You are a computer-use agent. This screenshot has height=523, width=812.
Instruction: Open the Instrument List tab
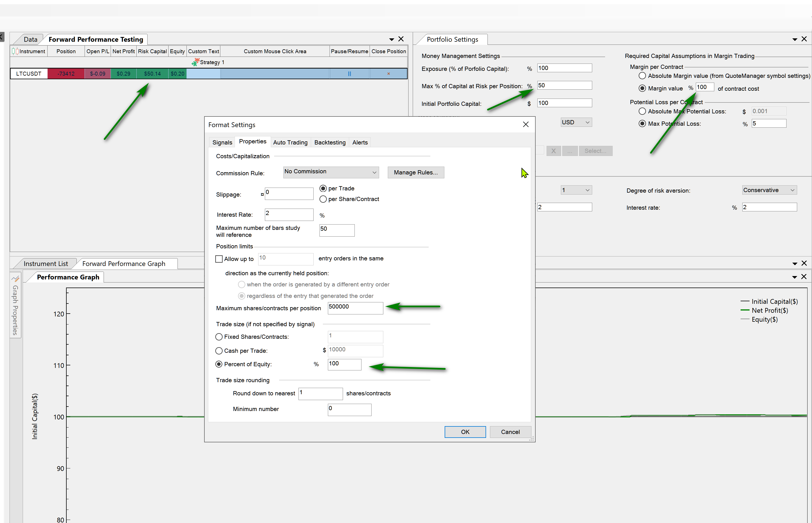[x=46, y=264]
